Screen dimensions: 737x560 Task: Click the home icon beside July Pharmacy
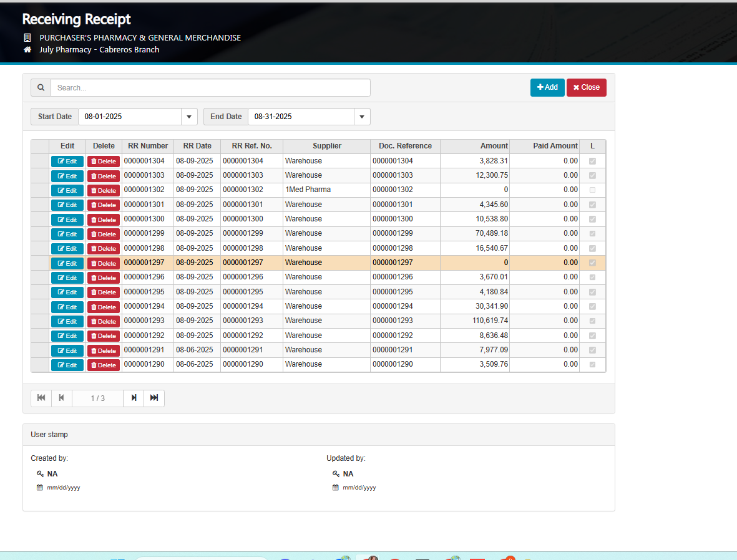point(27,50)
